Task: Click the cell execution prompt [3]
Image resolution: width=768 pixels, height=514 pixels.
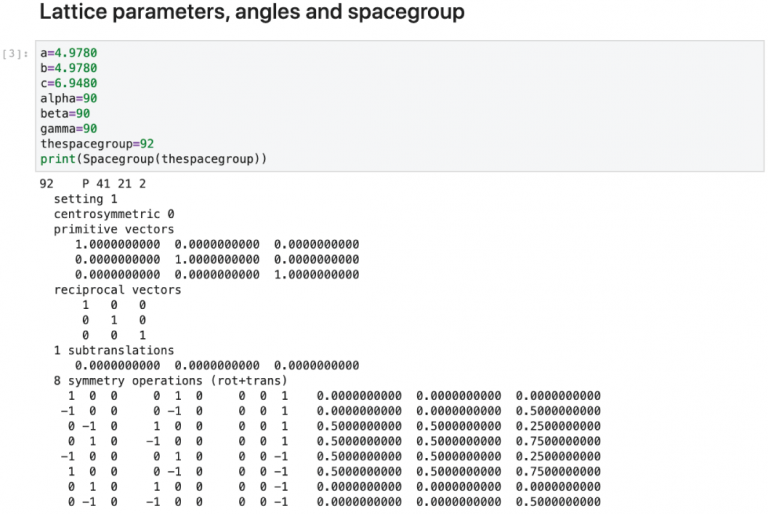Action: [15, 53]
